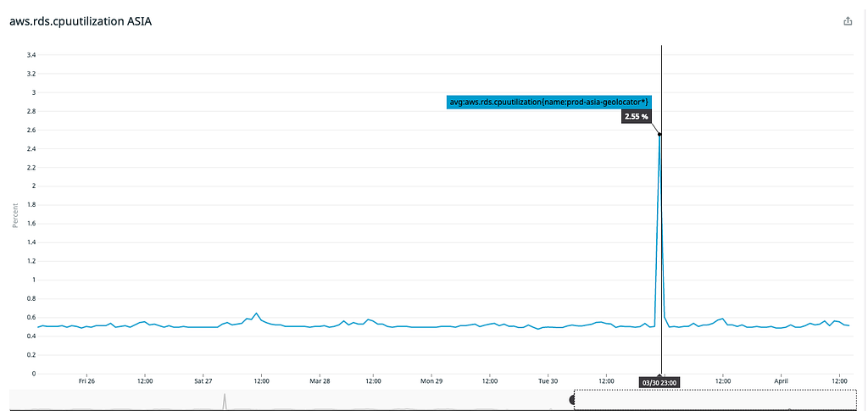Click the Tue 30 x-axis label
Screen dimensions: 868x411
[548, 381]
